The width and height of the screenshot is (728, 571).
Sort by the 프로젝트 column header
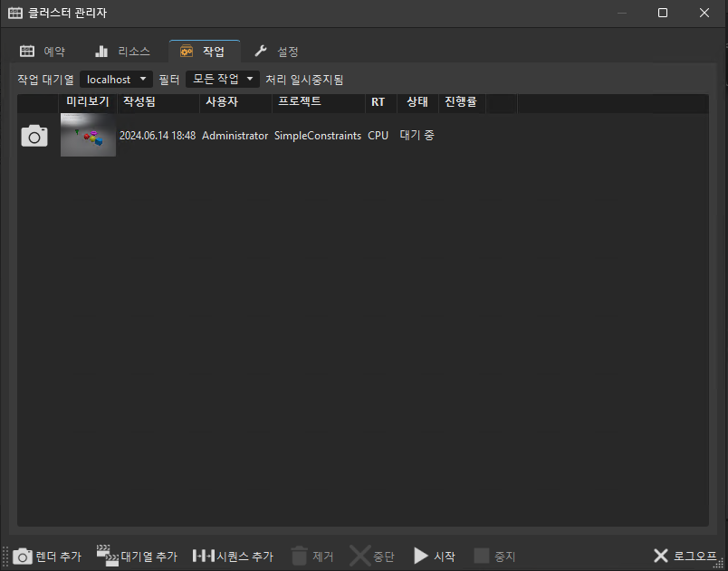click(319, 102)
